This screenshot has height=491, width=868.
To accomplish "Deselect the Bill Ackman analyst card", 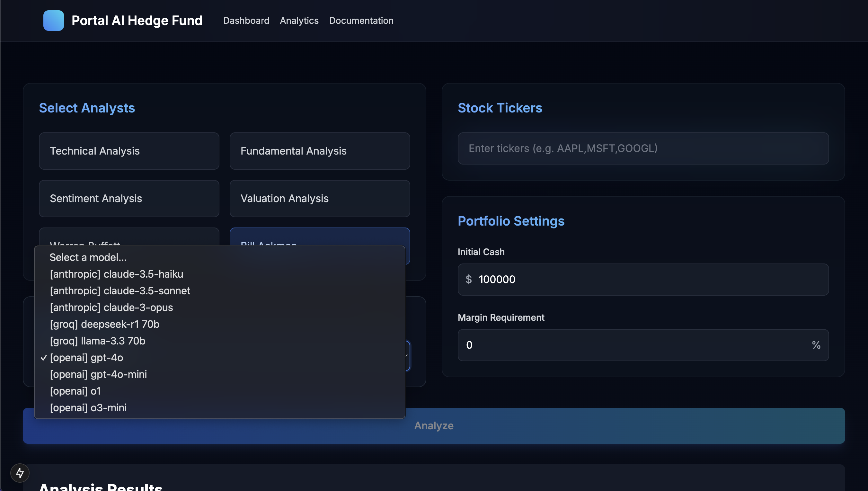I will tap(320, 237).
